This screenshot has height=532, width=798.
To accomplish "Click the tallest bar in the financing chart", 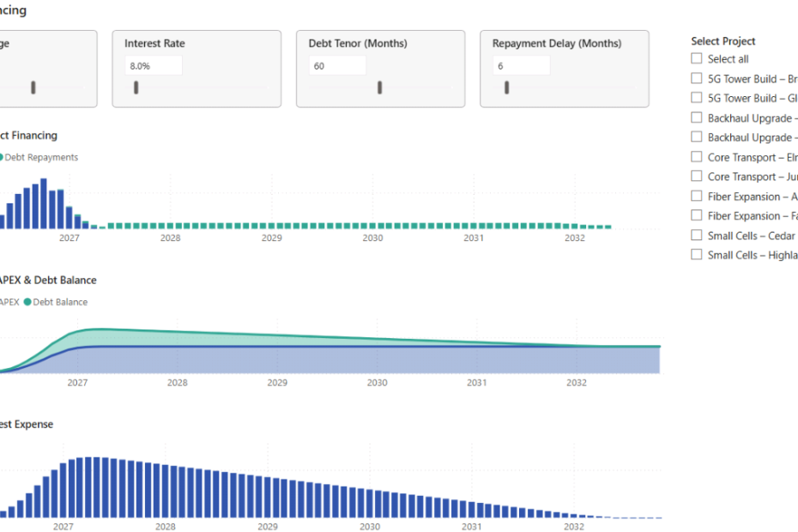I will click(43, 202).
